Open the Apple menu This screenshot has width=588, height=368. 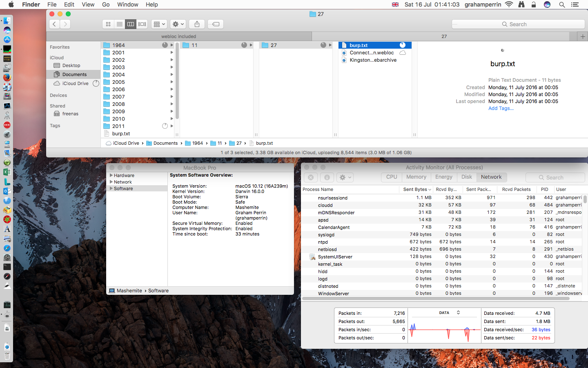tap(11, 4)
